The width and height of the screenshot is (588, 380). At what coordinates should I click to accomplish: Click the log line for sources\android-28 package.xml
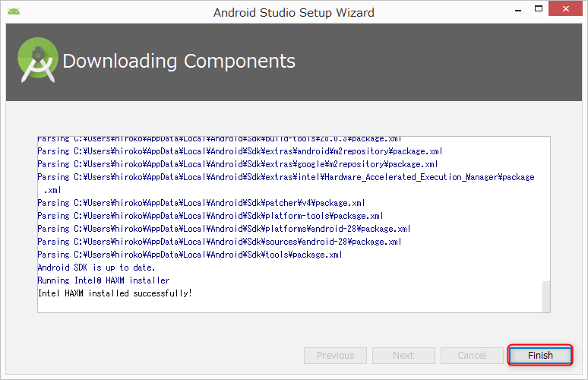tap(220, 242)
